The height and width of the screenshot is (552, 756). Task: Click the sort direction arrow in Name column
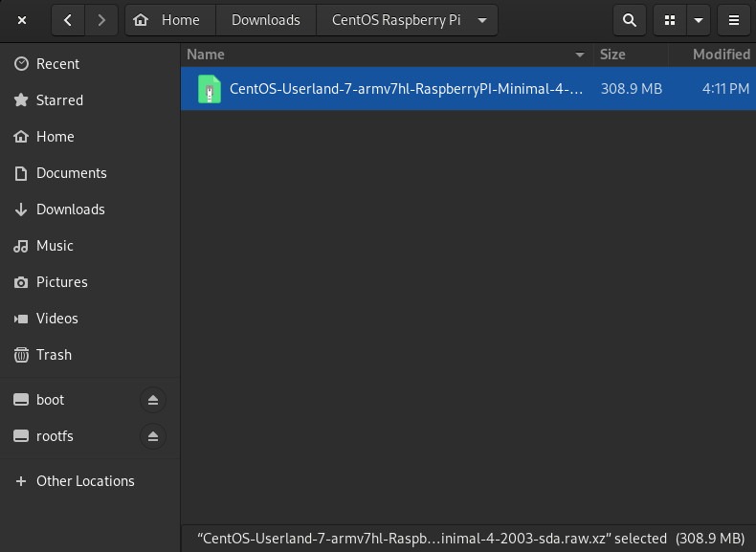coord(580,55)
